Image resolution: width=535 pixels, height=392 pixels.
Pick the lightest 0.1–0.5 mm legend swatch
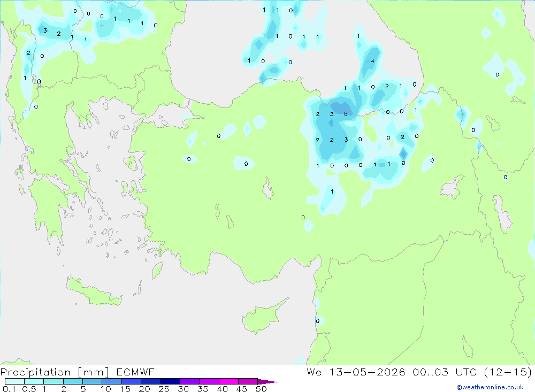(14, 381)
